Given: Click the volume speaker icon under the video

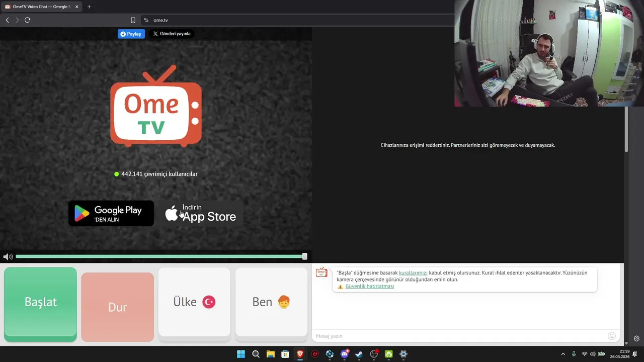Looking at the screenshot, I should (x=8, y=257).
